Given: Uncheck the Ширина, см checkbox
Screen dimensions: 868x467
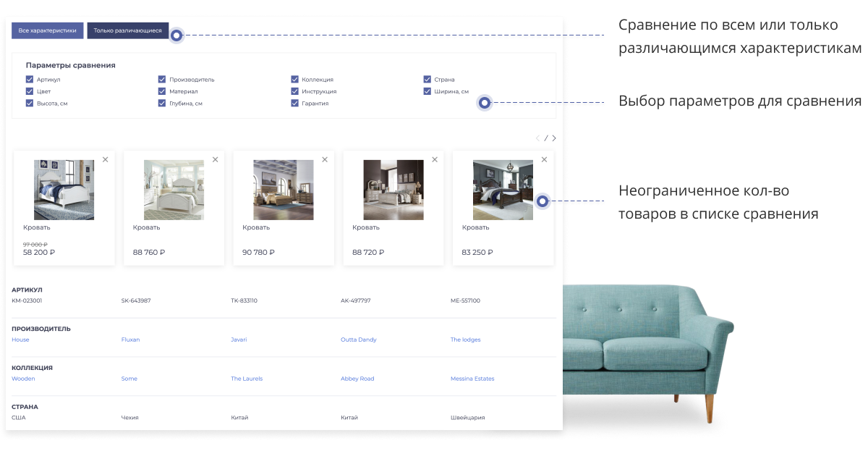Looking at the screenshot, I should (427, 91).
